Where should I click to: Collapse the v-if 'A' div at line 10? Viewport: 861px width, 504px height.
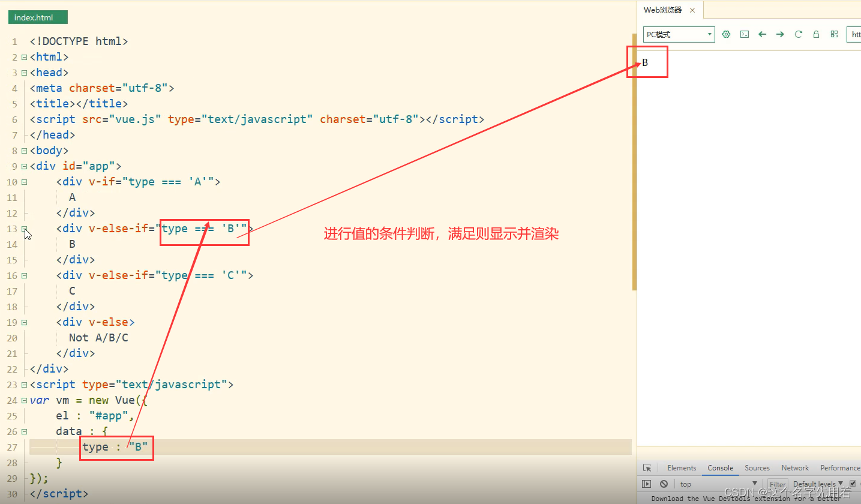[24, 182]
